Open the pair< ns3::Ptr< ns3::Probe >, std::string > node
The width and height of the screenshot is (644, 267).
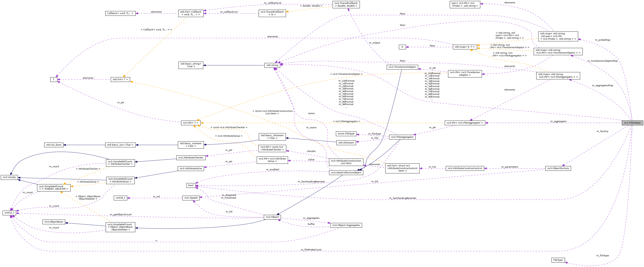tap(465, 4)
